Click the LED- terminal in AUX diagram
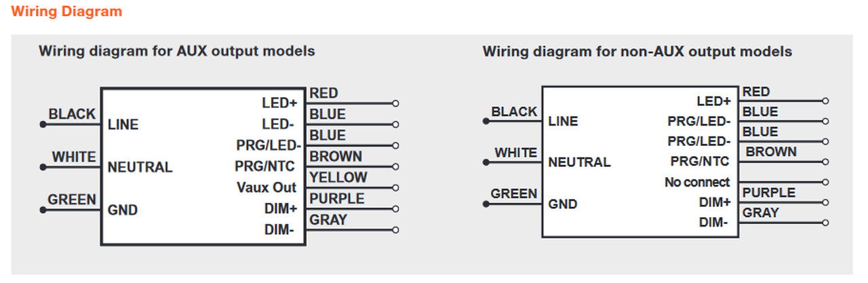The width and height of the screenshot is (868, 283). click(x=279, y=124)
